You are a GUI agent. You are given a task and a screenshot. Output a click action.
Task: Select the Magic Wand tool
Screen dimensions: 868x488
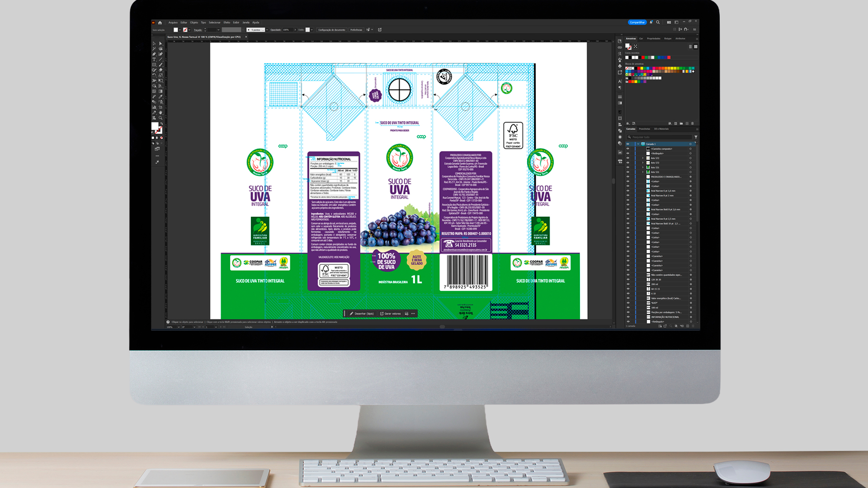pyautogui.click(x=154, y=49)
